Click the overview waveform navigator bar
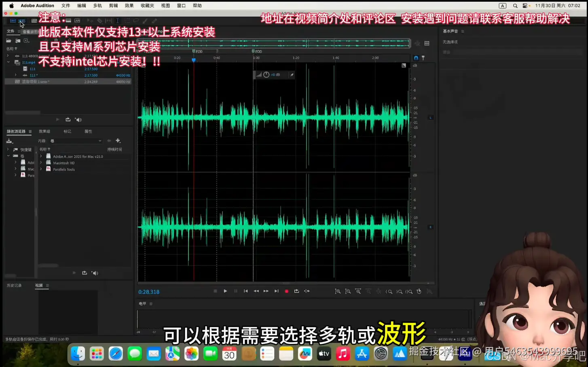 (x=274, y=43)
